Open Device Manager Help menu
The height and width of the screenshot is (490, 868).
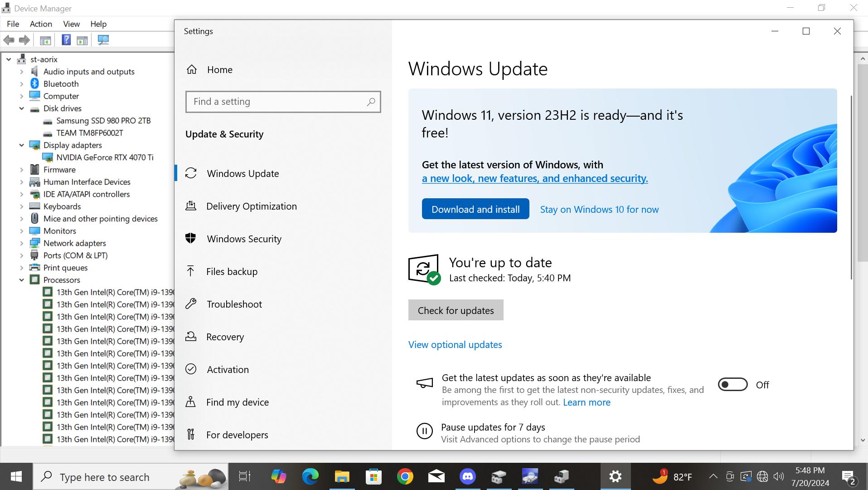coord(98,24)
